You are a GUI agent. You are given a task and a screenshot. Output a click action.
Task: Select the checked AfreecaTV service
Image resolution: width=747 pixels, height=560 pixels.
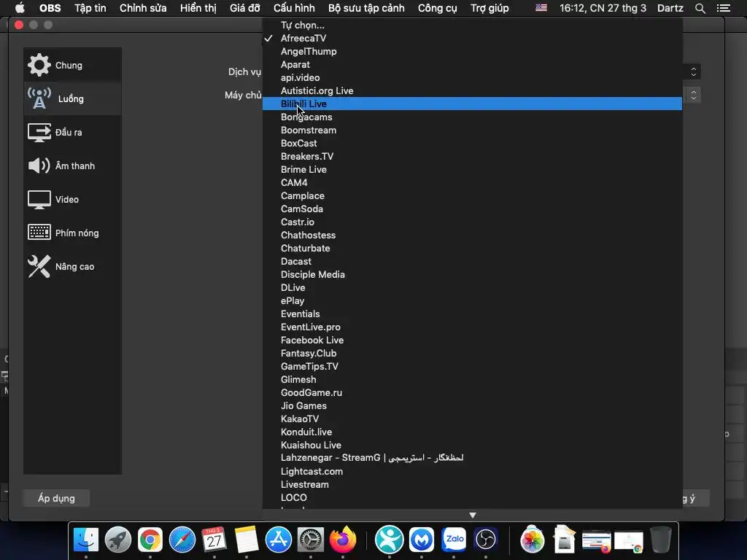tap(472, 38)
